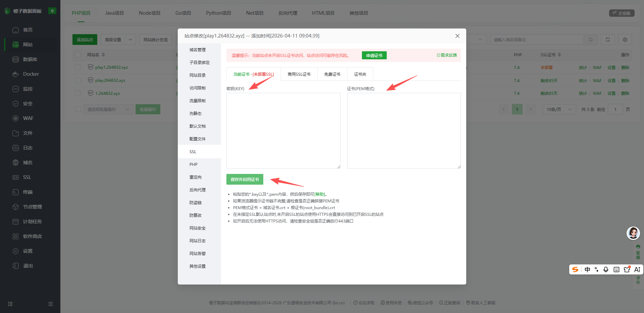
Task: Toggle checkbox for play1.264832.xyz row
Action: [78, 67]
